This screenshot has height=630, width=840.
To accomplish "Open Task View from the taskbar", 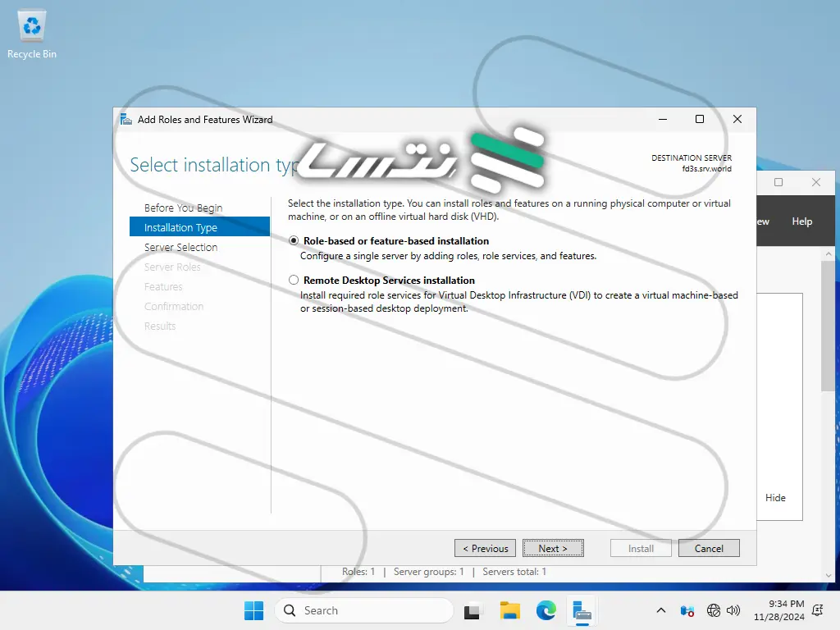I will point(472,610).
